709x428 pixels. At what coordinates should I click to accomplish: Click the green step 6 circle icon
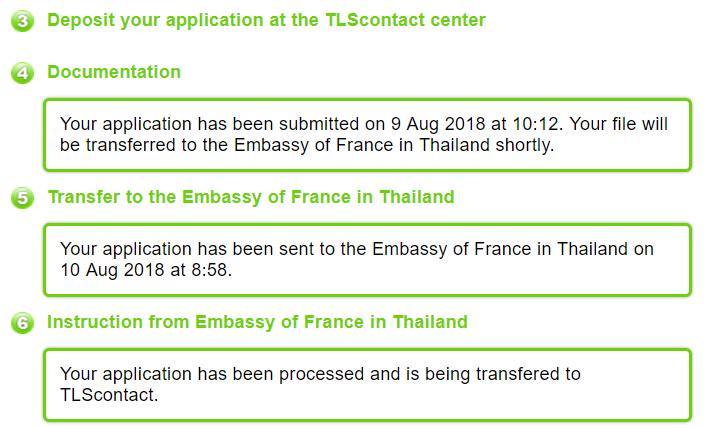click(22, 323)
